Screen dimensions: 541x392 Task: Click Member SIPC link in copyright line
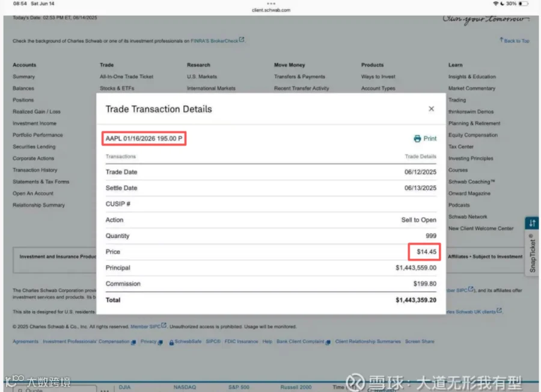point(148,326)
